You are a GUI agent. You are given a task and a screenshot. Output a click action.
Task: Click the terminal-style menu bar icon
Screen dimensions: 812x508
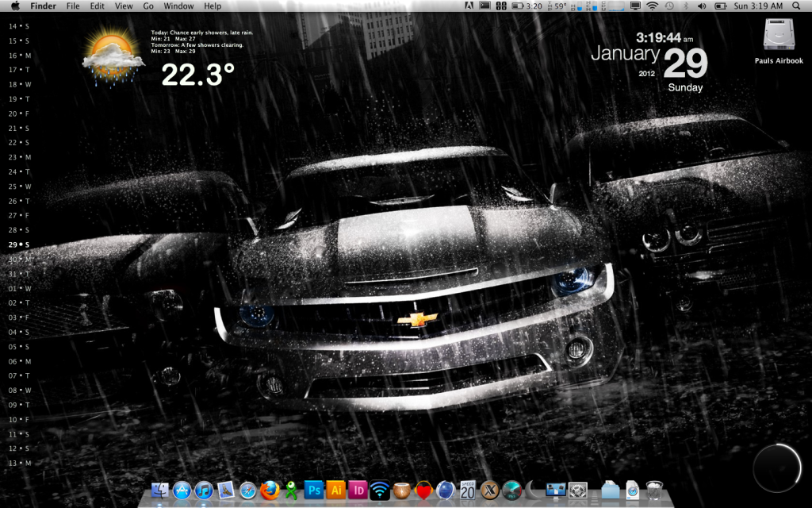[485, 6]
